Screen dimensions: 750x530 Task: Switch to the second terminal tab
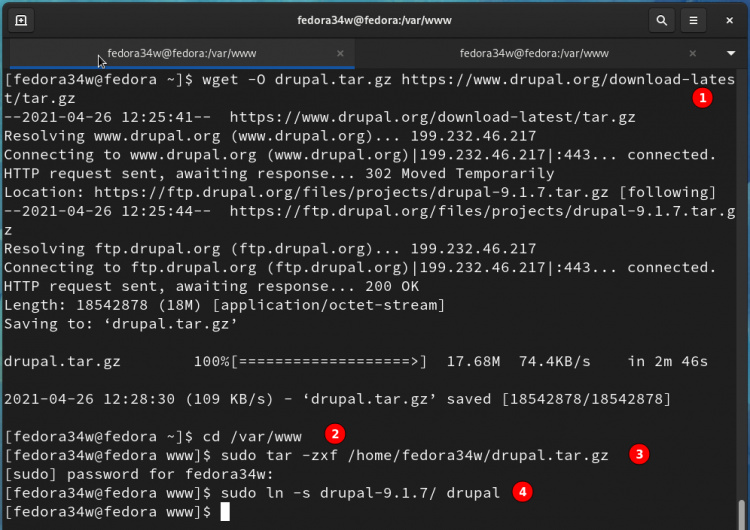tap(534, 53)
